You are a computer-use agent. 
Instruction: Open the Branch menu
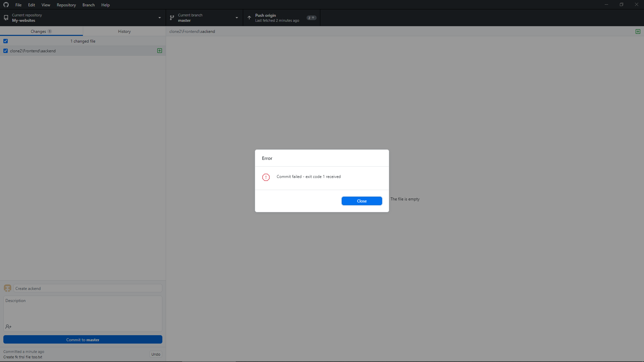(88, 5)
